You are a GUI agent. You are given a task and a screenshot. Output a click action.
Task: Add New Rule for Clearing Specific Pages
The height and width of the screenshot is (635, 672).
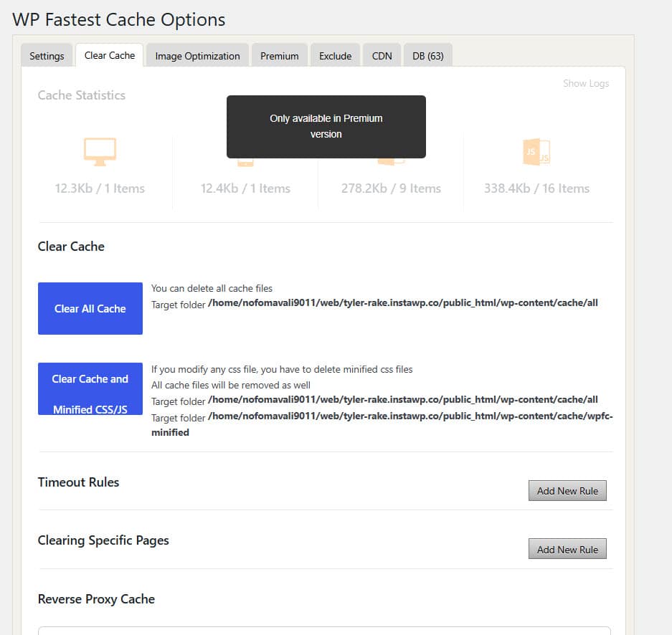coord(567,549)
